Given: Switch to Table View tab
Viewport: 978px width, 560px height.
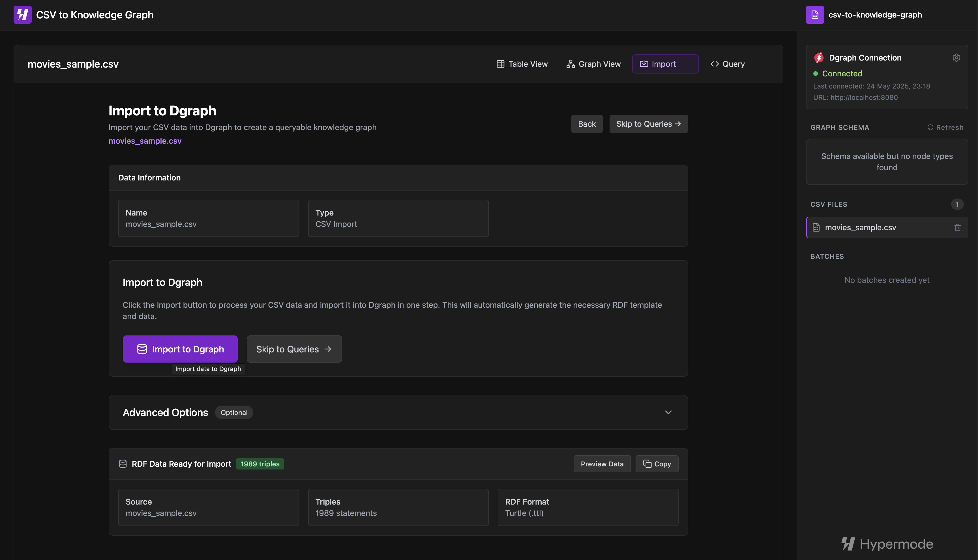Looking at the screenshot, I should [x=522, y=64].
